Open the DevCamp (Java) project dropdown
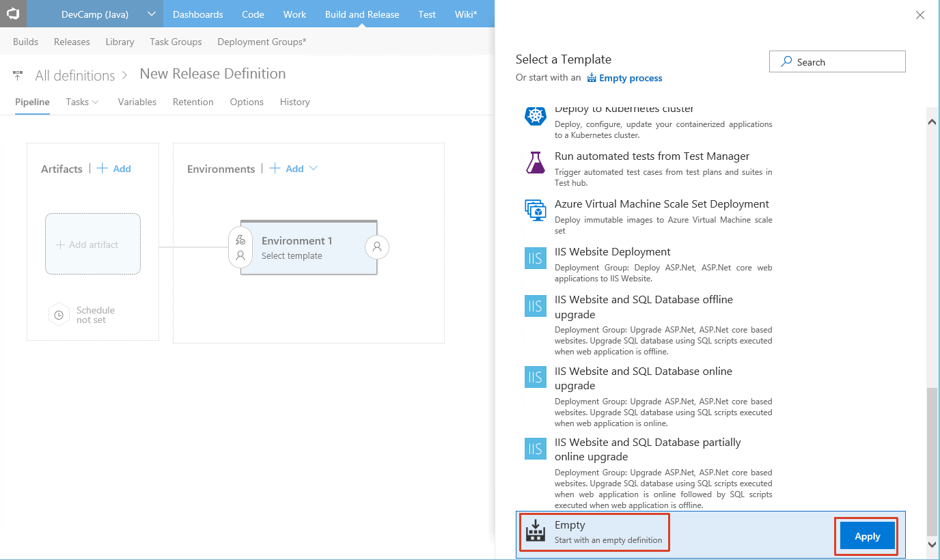940x560 pixels. [x=95, y=14]
